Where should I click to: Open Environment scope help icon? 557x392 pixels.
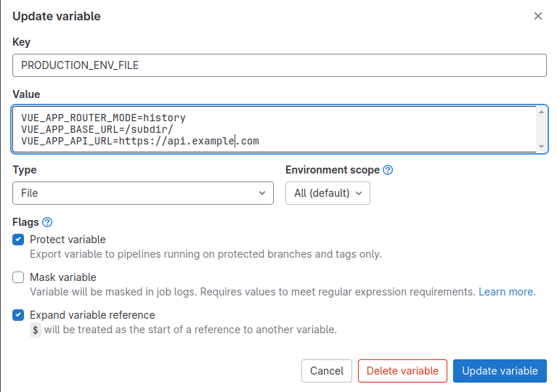388,170
